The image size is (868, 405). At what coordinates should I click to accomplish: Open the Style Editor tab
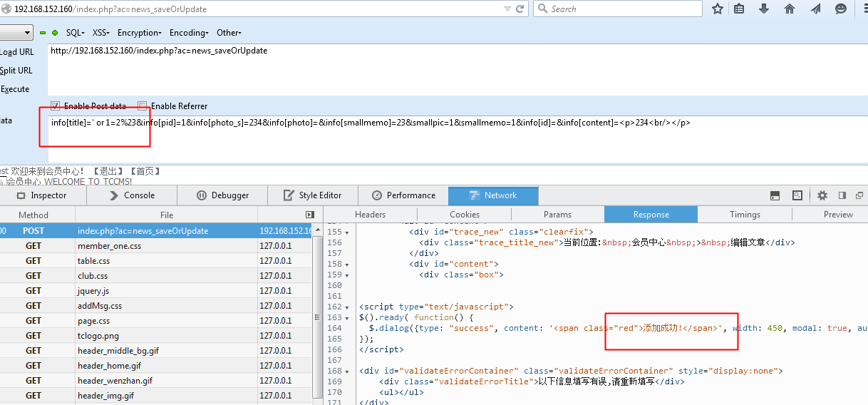point(312,195)
